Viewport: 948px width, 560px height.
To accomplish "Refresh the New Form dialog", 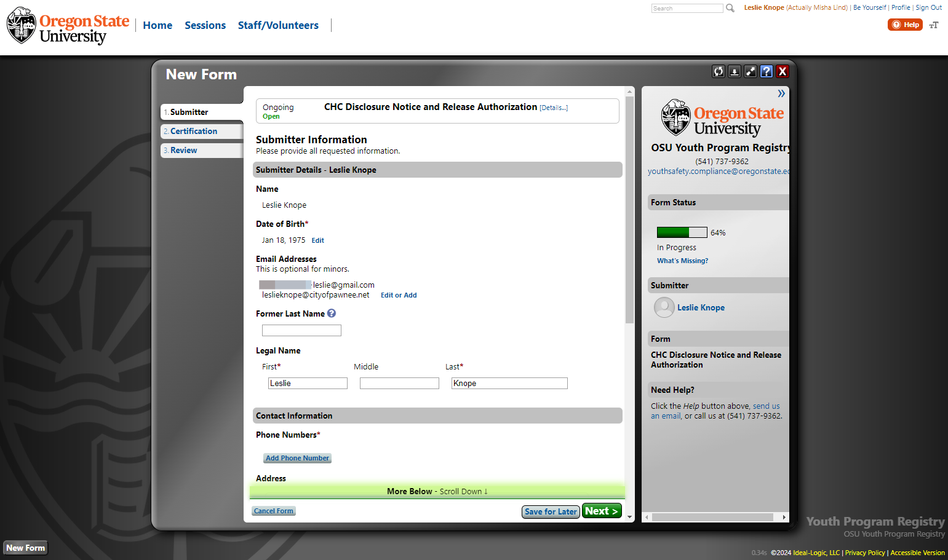I will (x=719, y=71).
